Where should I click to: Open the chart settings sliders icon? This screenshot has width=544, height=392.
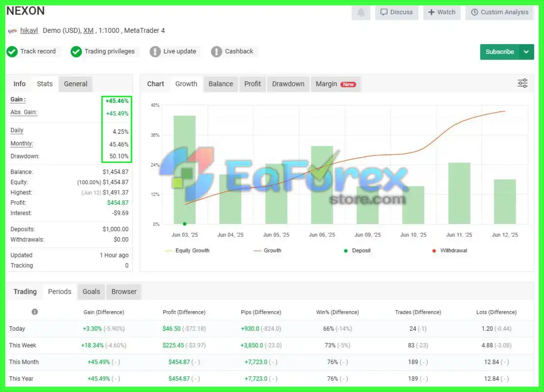[522, 83]
